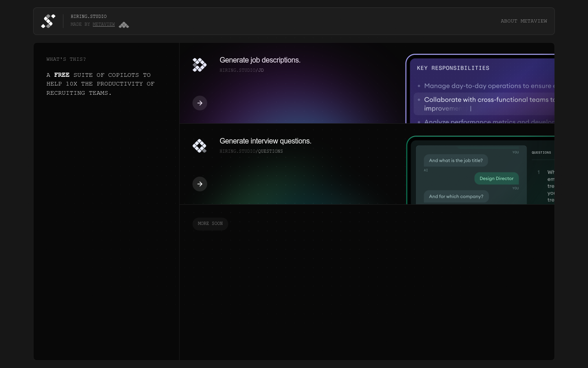588x368 pixels.
Task: Click arrow button under job descriptions
Action: pyautogui.click(x=200, y=103)
